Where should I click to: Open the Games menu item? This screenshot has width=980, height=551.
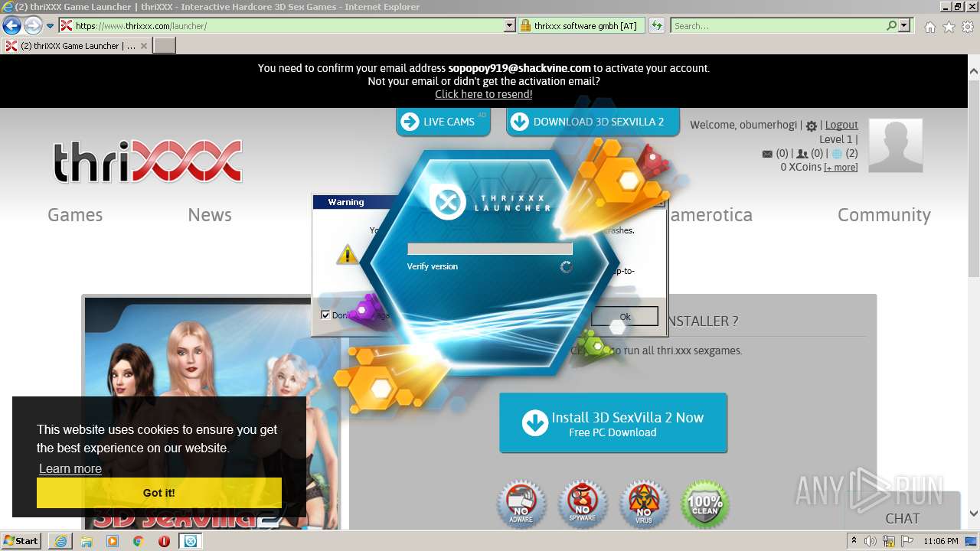coord(75,215)
